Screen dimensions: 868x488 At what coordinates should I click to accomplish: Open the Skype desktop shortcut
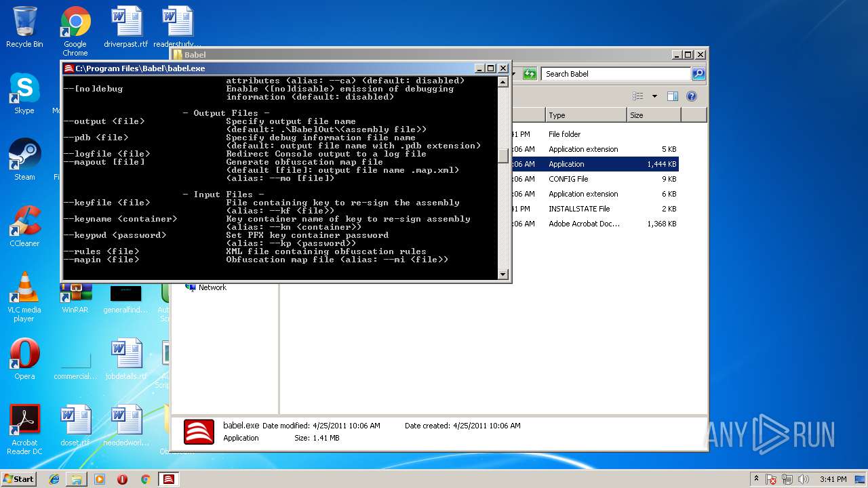point(24,94)
